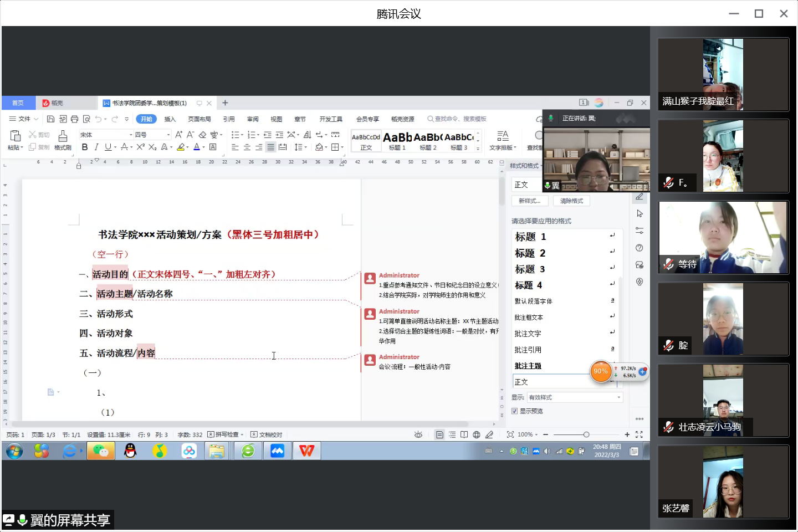
Task: Click the print icon in quick access toolbar
Action: tap(74, 119)
